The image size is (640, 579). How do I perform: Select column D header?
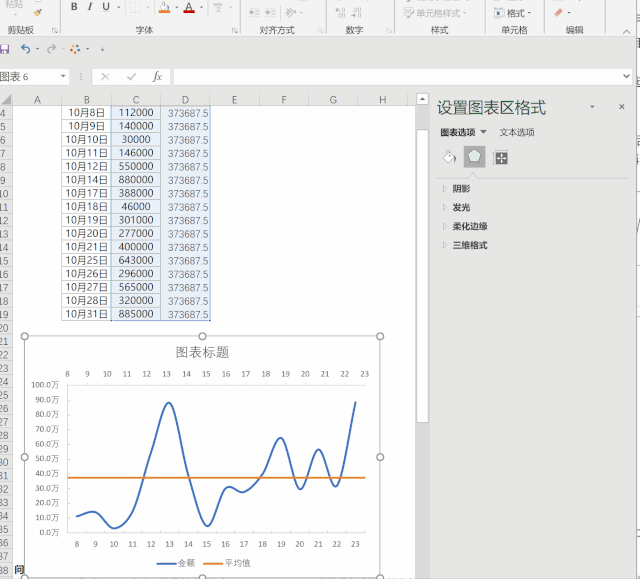click(x=185, y=100)
